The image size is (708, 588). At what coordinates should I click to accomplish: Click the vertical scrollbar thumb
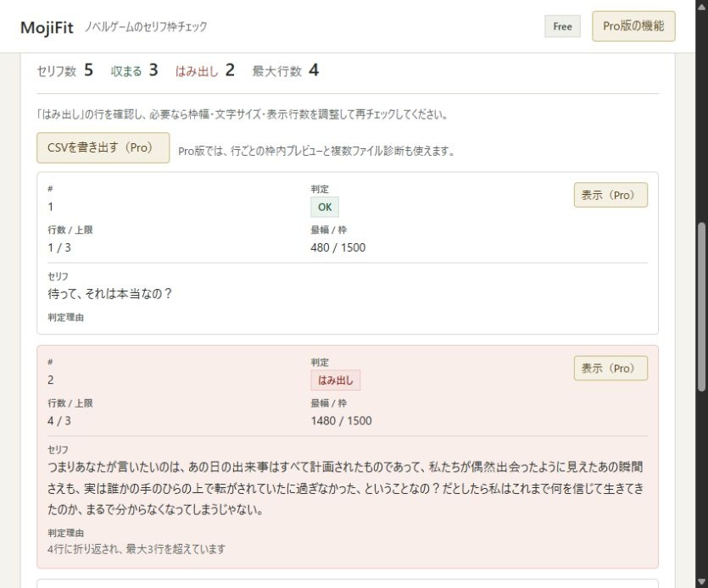701,307
